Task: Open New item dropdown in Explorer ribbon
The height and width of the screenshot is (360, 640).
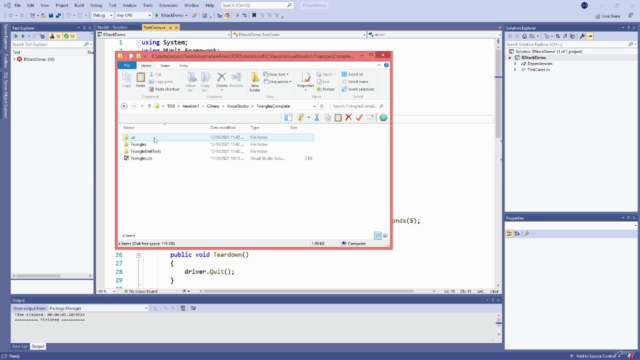Action: (x=276, y=74)
